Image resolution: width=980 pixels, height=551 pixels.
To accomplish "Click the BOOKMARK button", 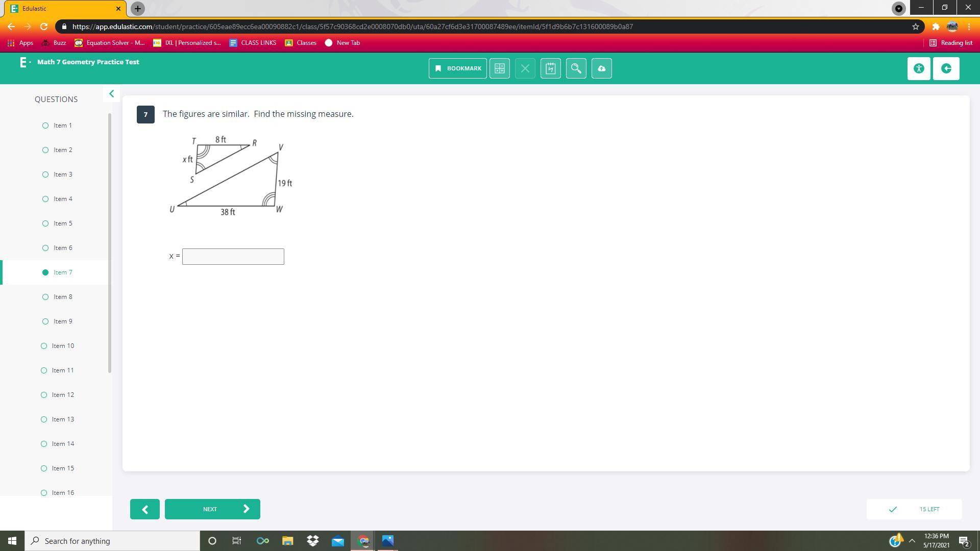I will click(x=457, y=68).
